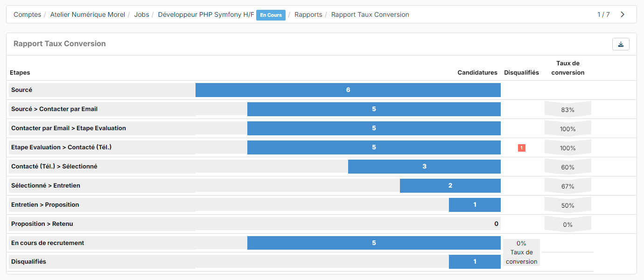Click the 60% conversion rate value
The image size is (644, 280).
point(567,167)
